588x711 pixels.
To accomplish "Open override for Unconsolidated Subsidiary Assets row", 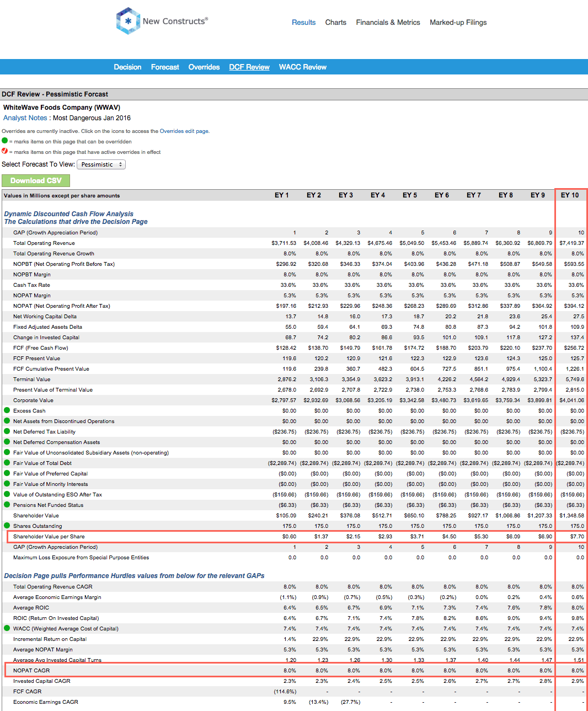I will point(7,452).
